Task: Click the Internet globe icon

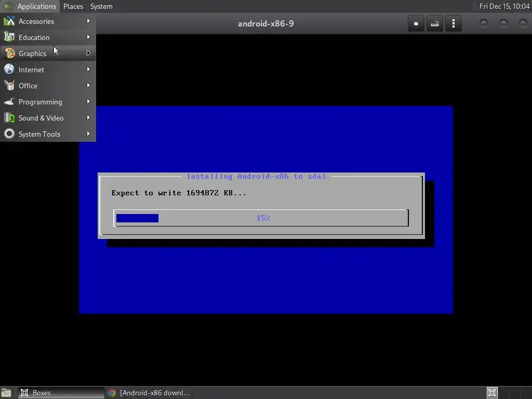Action: point(9,69)
